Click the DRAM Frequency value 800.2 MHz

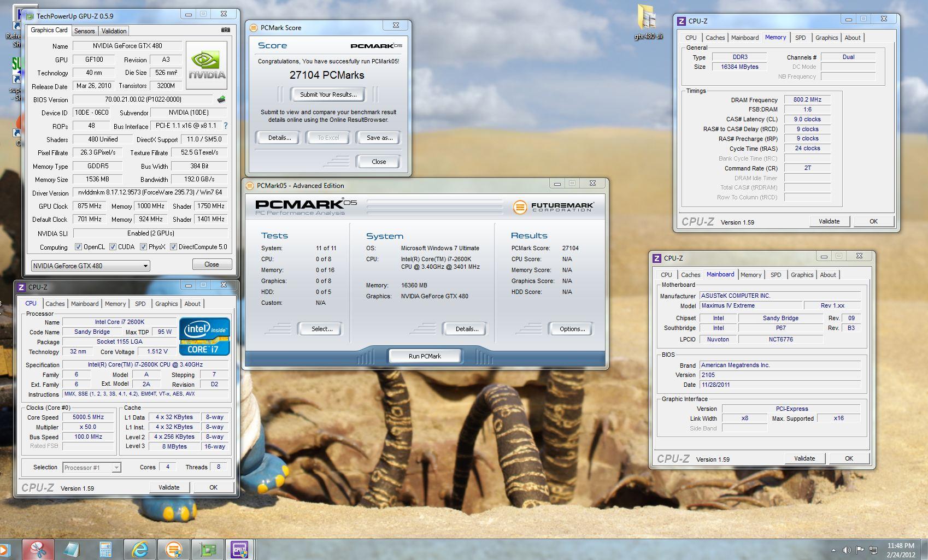click(807, 99)
